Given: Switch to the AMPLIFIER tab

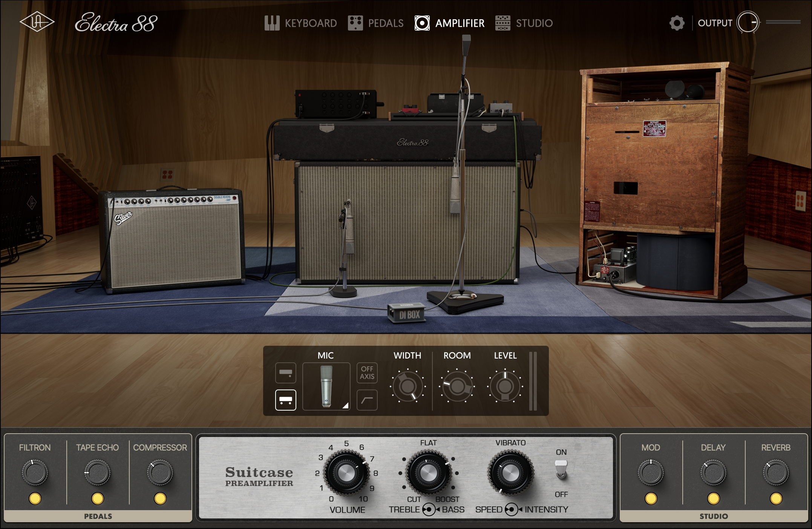Looking at the screenshot, I should [x=459, y=23].
